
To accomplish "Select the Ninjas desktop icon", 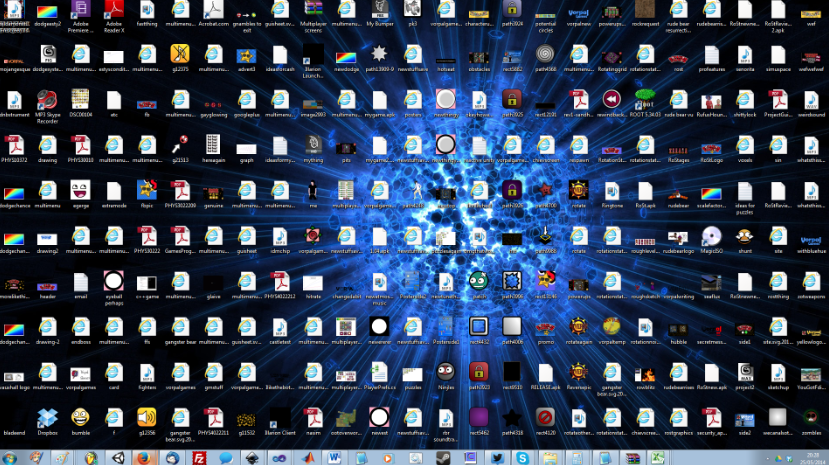I will [446, 373].
